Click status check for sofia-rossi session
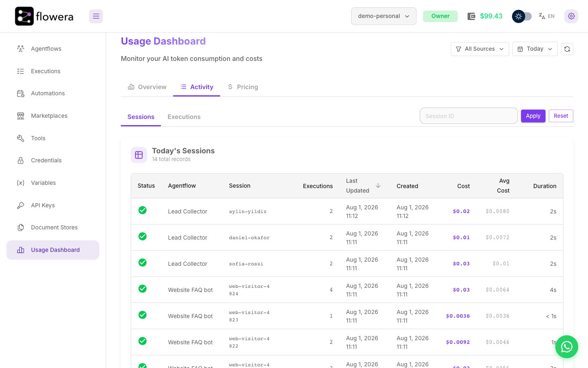The height and width of the screenshot is (368, 588). 143,263
